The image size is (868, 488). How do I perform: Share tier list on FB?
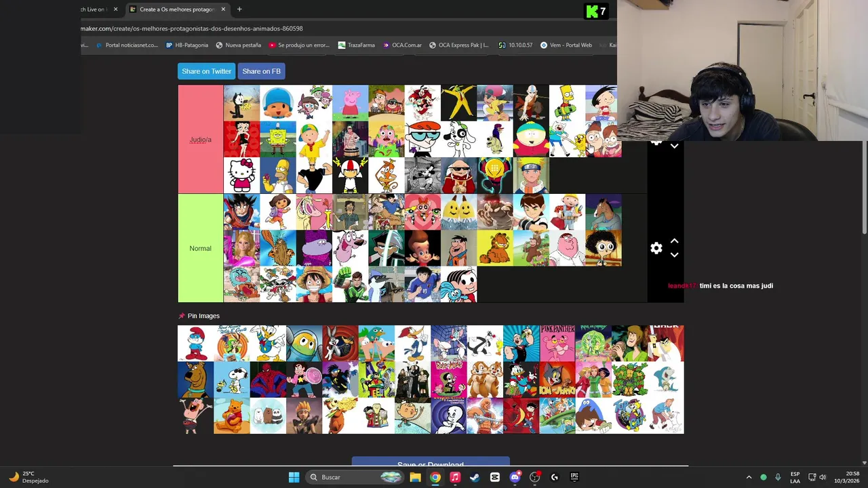coord(261,71)
